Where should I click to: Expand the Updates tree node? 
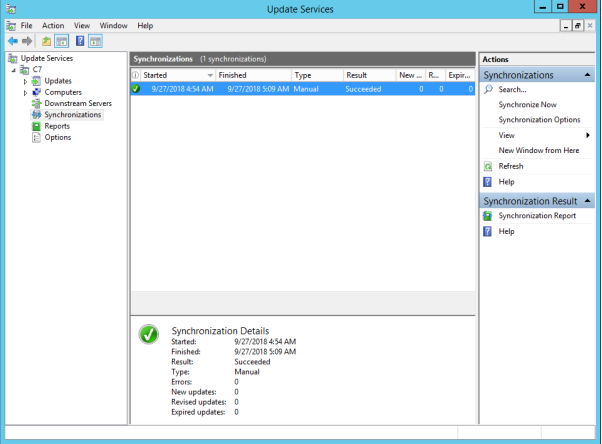[25, 81]
